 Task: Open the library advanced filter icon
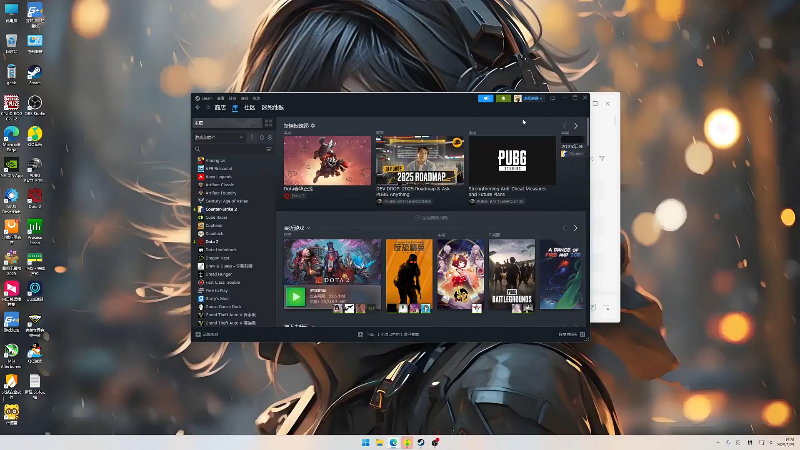click(269, 149)
